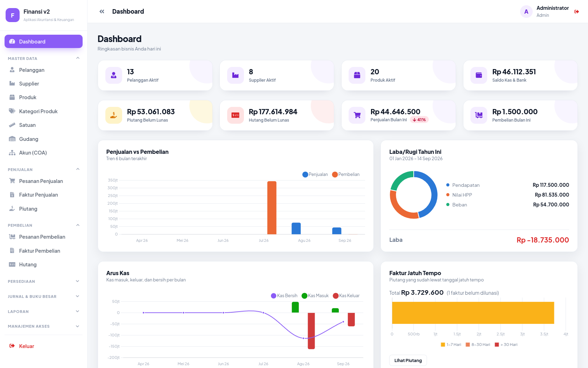This screenshot has width=588, height=368.
Task: Click the logout icon beside Administrator
Action: point(576,12)
